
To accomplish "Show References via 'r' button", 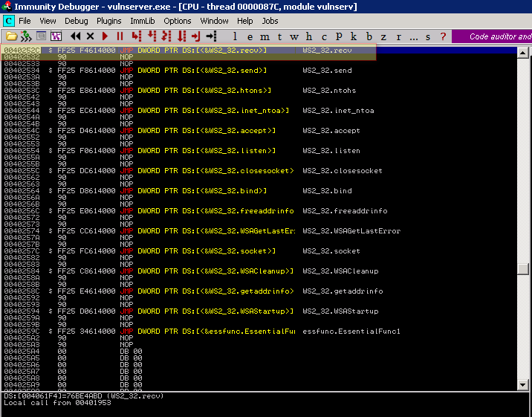I will [398, 36].
